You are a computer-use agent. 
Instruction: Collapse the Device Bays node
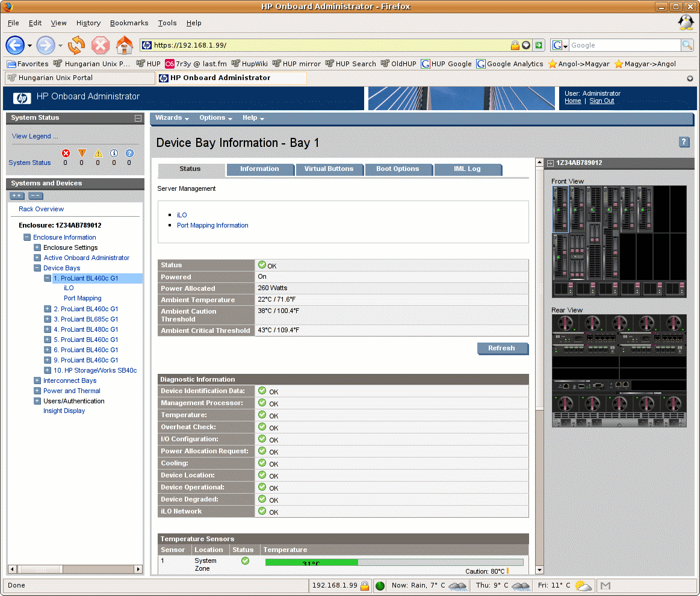pyautogui.click(x=37, y=268)
